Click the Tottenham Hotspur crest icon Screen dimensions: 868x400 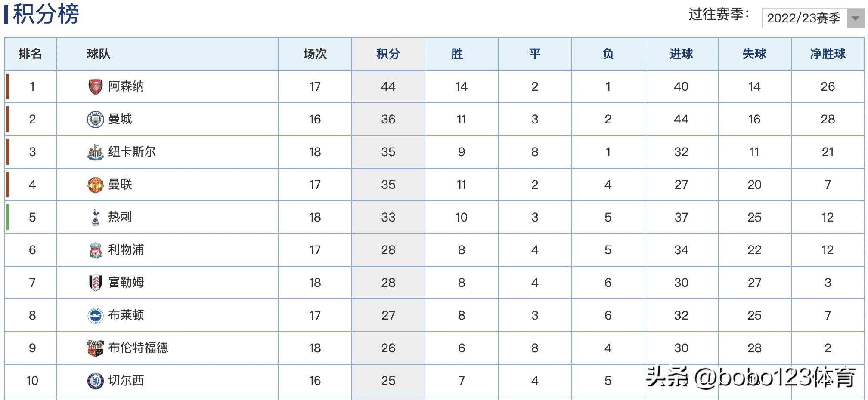tap(96, 217)
